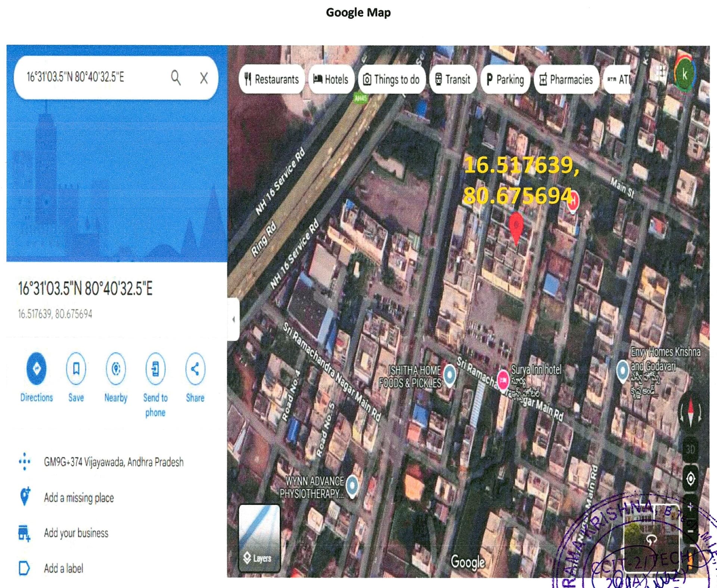Click Add a label

pyautogui.click(x=63, y=568)
